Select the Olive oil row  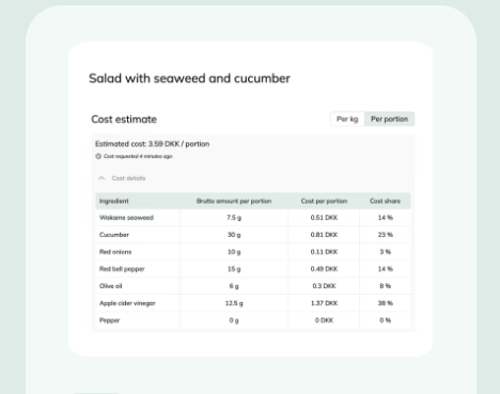click(253, 286)
